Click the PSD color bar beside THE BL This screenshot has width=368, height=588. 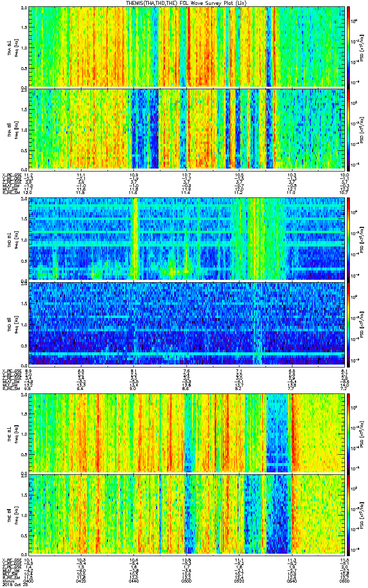click(x=348, y=433)
